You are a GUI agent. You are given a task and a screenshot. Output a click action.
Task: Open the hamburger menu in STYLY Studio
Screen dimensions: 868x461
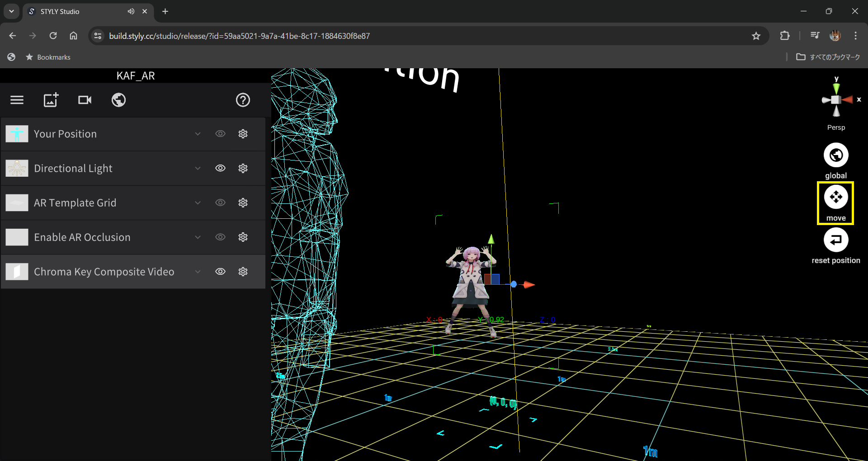coord(17,100)
